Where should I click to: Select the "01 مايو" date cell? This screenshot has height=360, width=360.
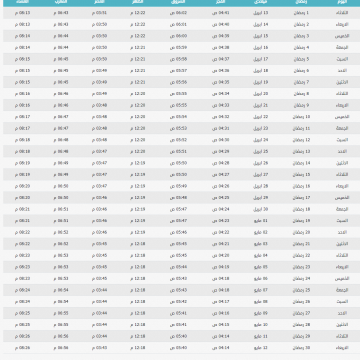pyautogui.click(x=261, y=221)
